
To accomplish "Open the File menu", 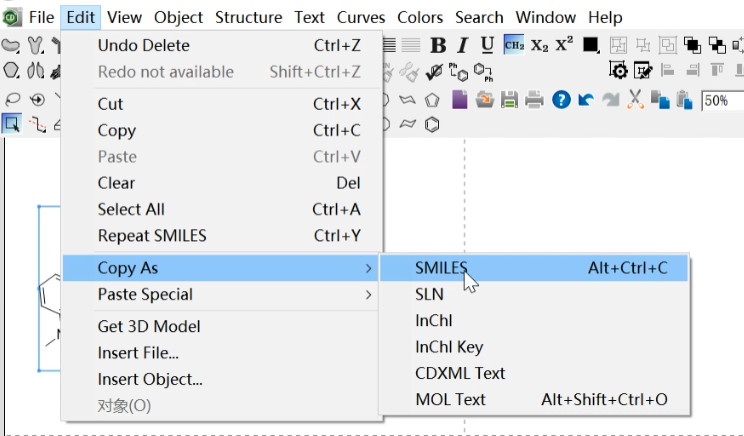I will click(41, 18).
